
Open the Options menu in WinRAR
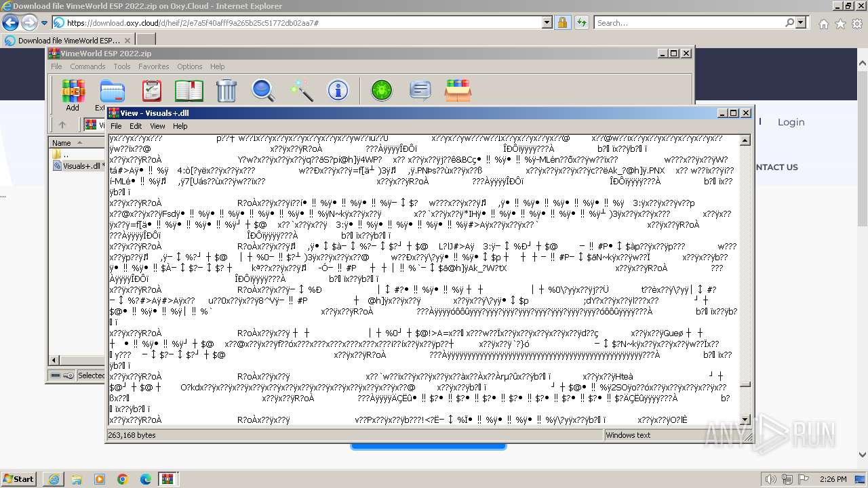tap(190, 66)
